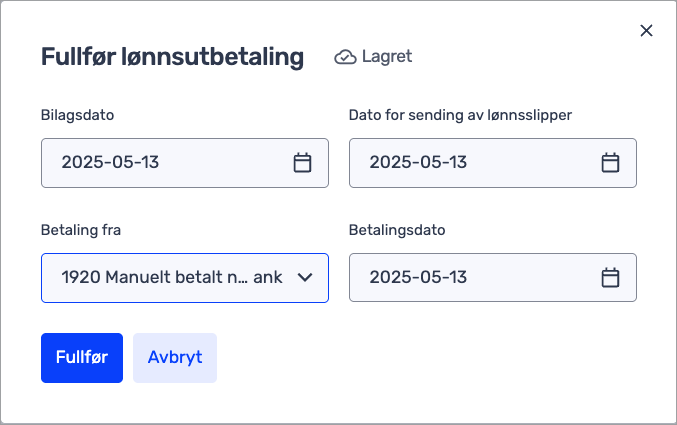Cancel with the Avbryt button
677x425 pixels.
point(175,358)
